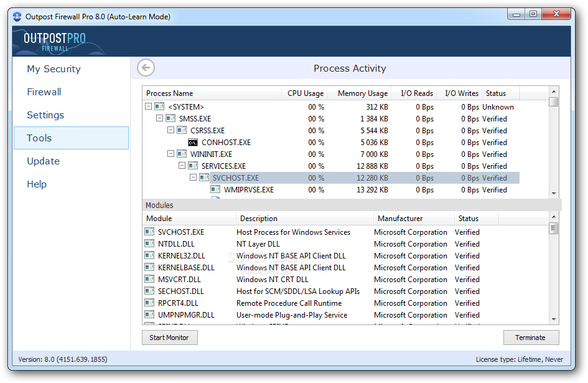588x383 pixels.
Task: Click the version 8.0 (4151.639.1855) text
Action: 63,359
